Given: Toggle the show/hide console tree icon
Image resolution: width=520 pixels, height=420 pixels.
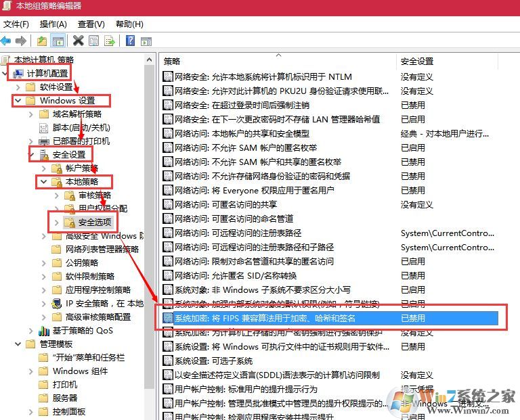Looking at the screenshot, I should click(x=58, y=41).
